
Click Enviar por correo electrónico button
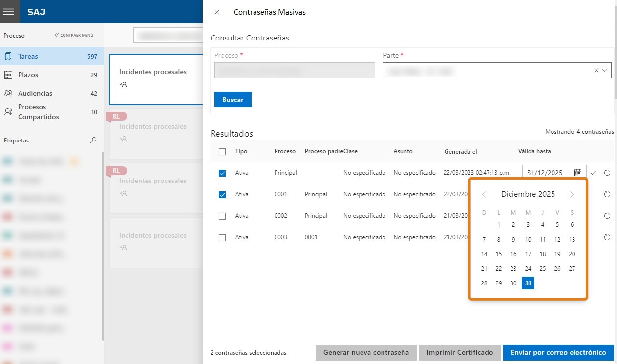point(558,352)
